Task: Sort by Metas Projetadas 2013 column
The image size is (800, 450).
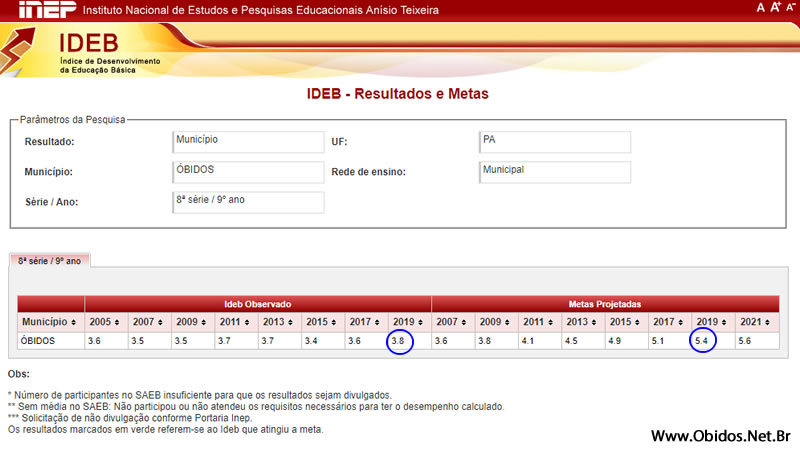Action: [x=583, y=322]
